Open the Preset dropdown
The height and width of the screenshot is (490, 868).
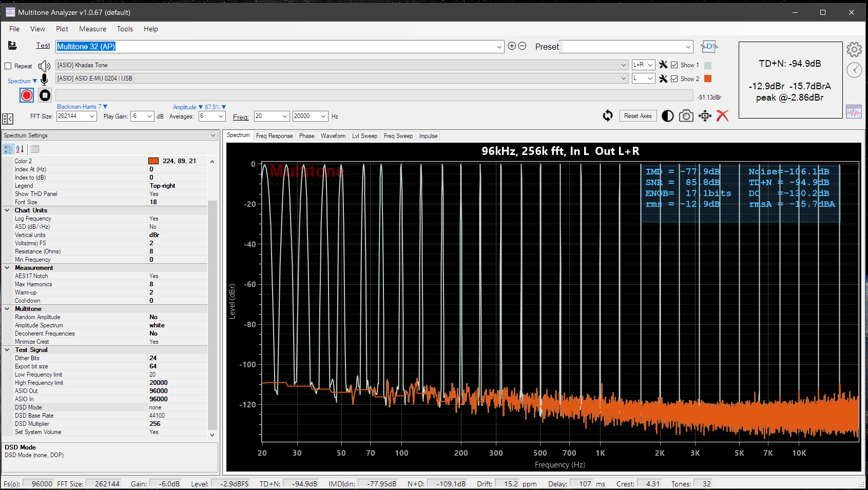688,47
